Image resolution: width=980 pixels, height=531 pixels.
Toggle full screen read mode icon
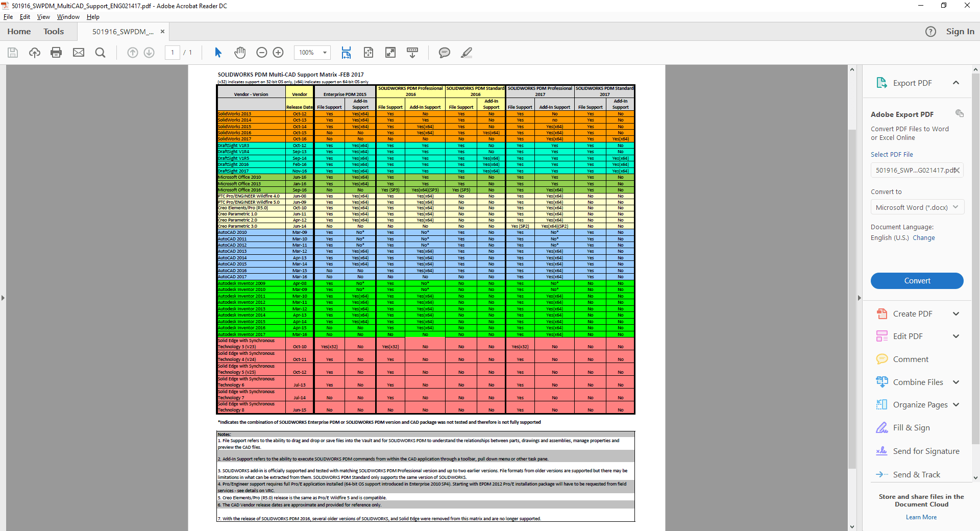pyautogui.click(x=390, y=53)
